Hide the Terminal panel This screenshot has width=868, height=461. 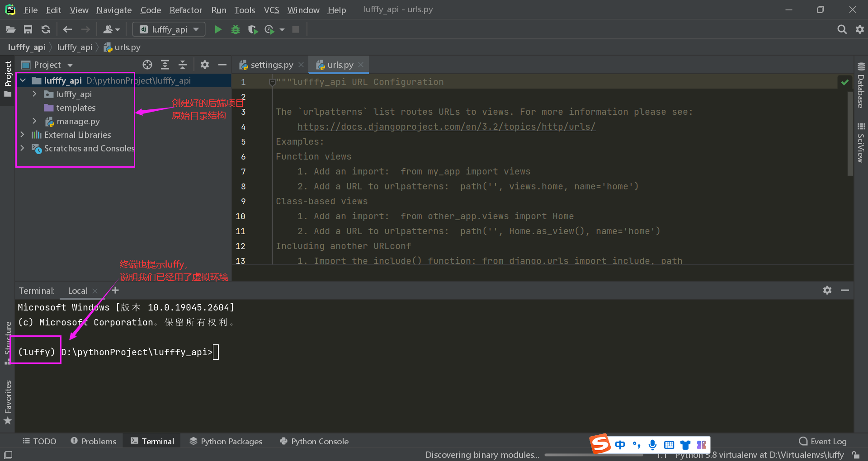pos(845,290)
